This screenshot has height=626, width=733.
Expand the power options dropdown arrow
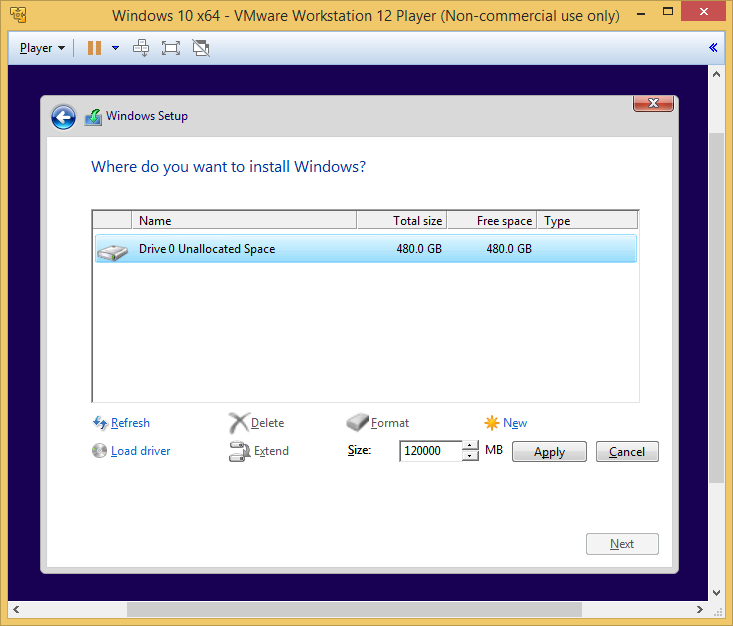coord(115,48)
